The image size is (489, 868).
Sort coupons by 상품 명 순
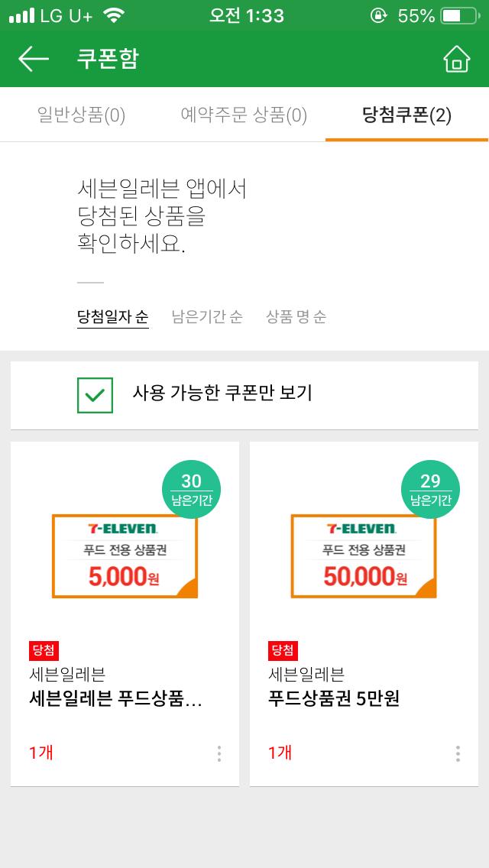coord(296,317)
